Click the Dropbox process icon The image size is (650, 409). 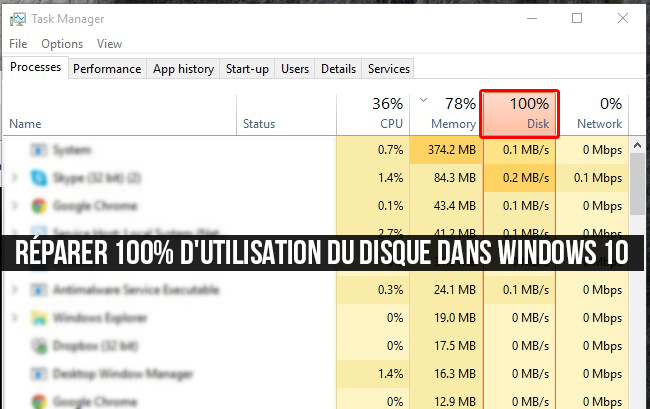click(x=39, y=346)
